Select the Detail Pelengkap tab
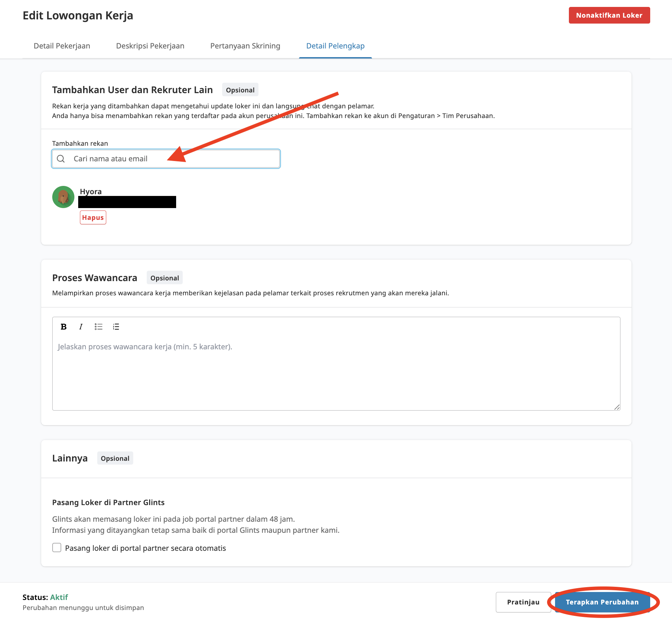The width and height of the screenshot is (672, 619). click(x=335, y=46)
